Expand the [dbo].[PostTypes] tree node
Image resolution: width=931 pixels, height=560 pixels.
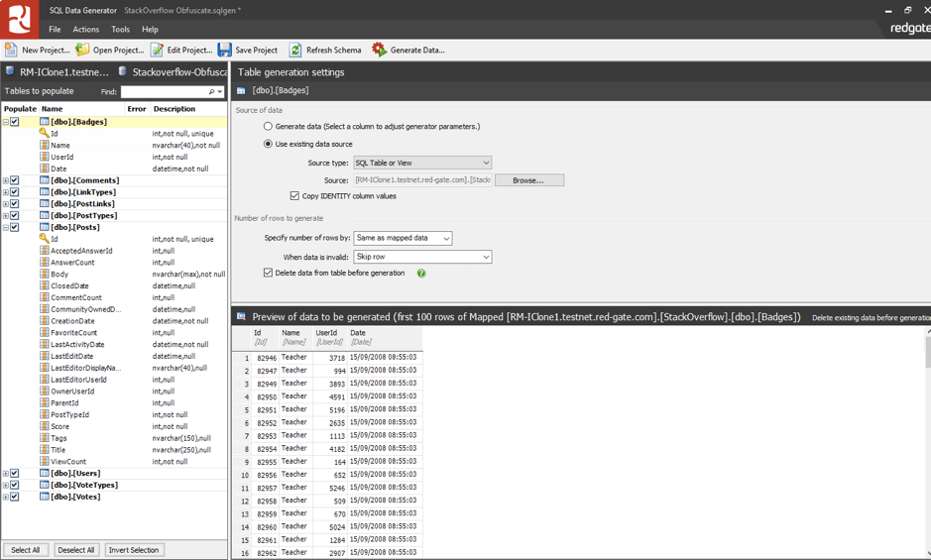[5, 215]
